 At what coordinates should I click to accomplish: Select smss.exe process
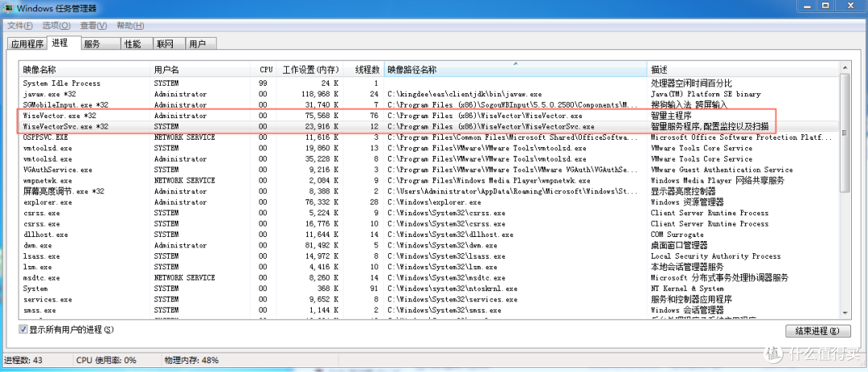[x=429, y=310]
